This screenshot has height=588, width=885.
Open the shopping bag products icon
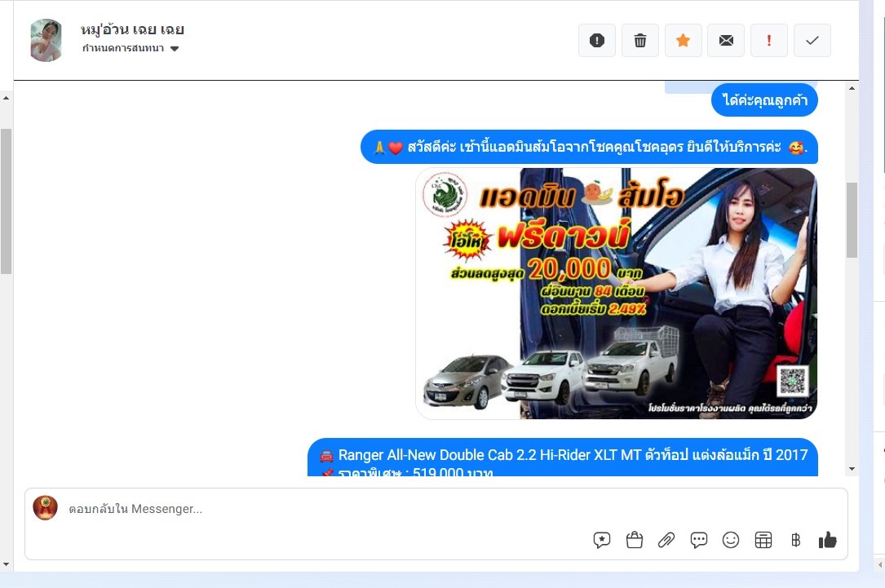click(635, 540)
